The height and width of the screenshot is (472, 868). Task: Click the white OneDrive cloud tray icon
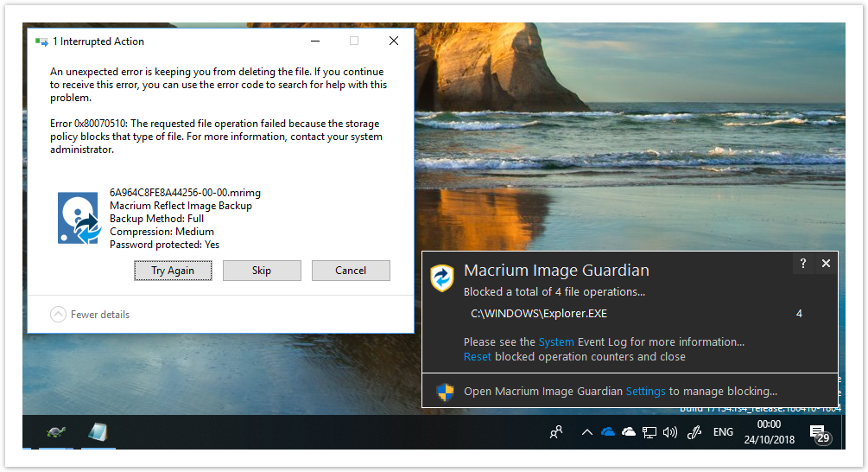628,432
